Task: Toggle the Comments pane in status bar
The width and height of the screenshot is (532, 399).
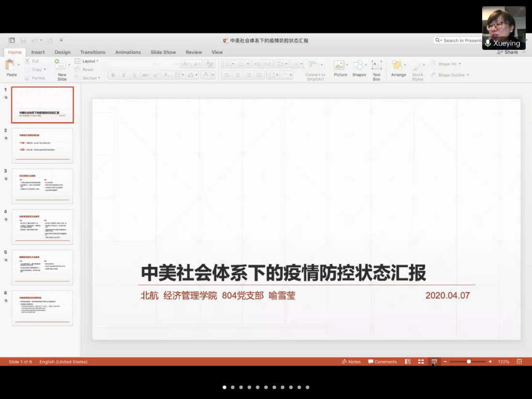Action: pyautogui.click(x=382, y=362)
